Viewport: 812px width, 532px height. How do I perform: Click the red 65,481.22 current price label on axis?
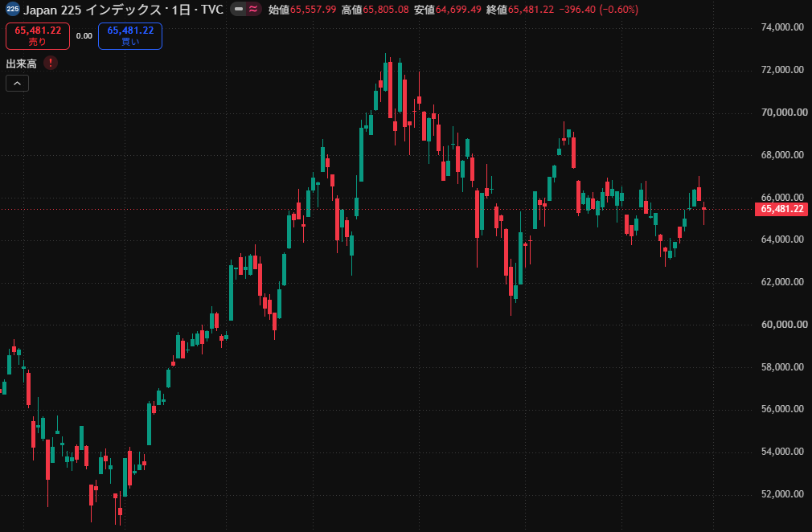tap(781, 209)
